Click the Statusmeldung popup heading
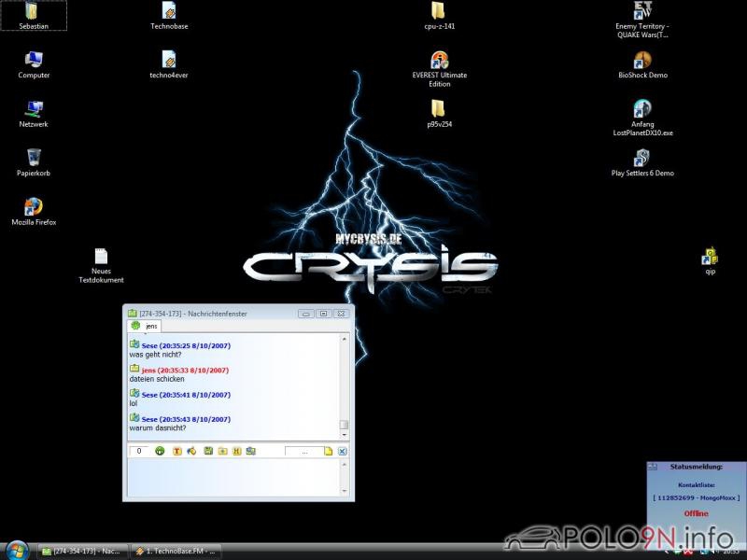Image resolution: width=747 pixels, height=560 pixels. pos(696,467)
